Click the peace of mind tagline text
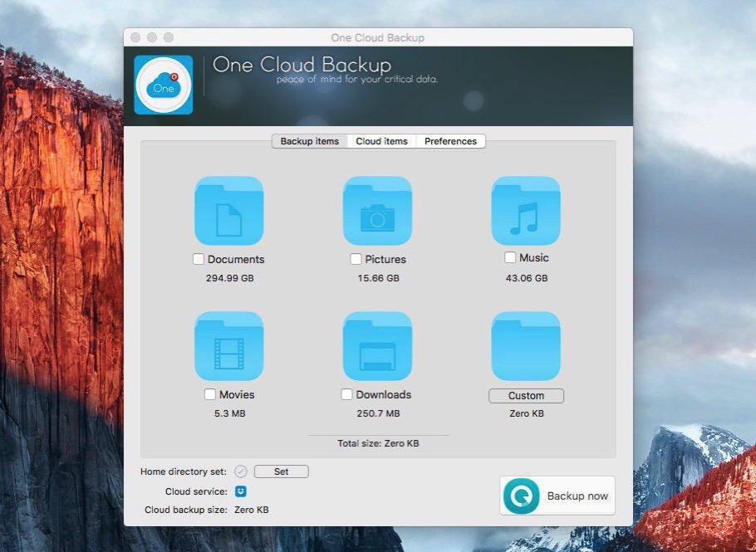 pos(357,80)
